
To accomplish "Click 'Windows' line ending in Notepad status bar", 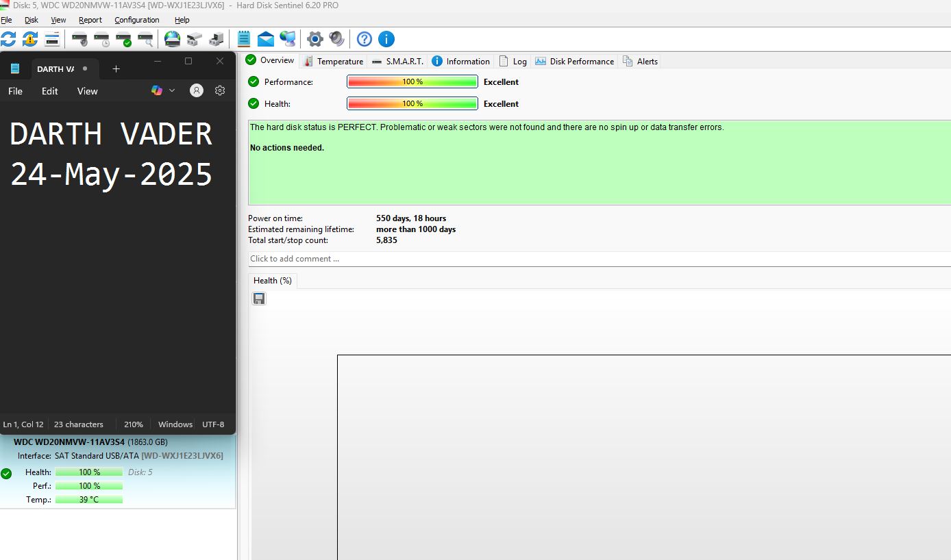I will [175, 424].
